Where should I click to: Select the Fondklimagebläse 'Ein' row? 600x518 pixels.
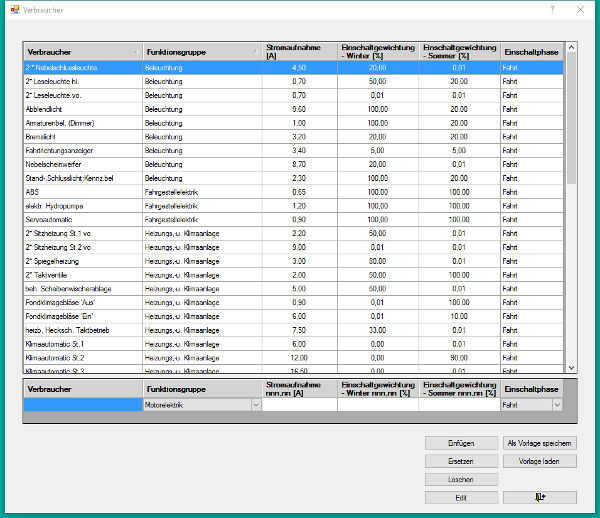tap(293, 316)
